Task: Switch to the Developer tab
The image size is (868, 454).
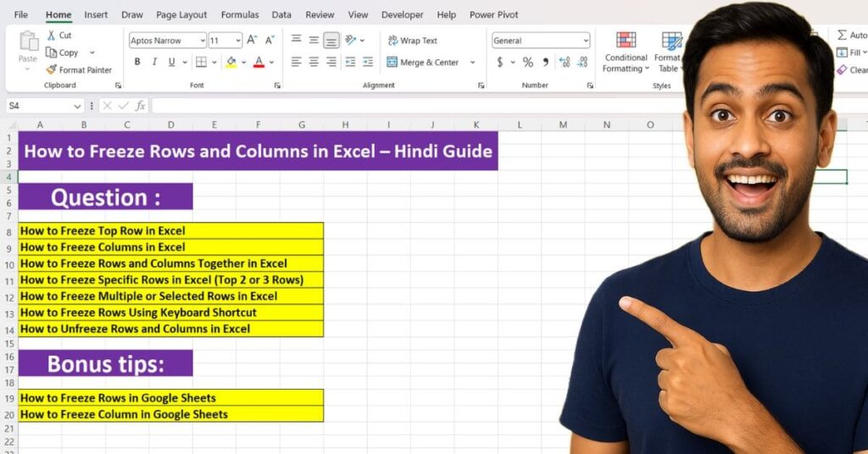Action: 402,15
